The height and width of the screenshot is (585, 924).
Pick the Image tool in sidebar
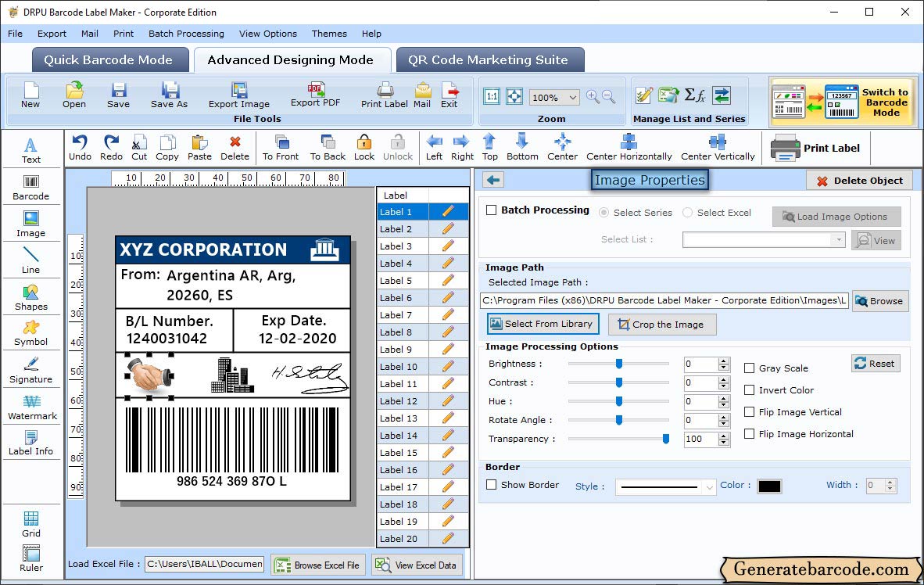coord(30,224)
